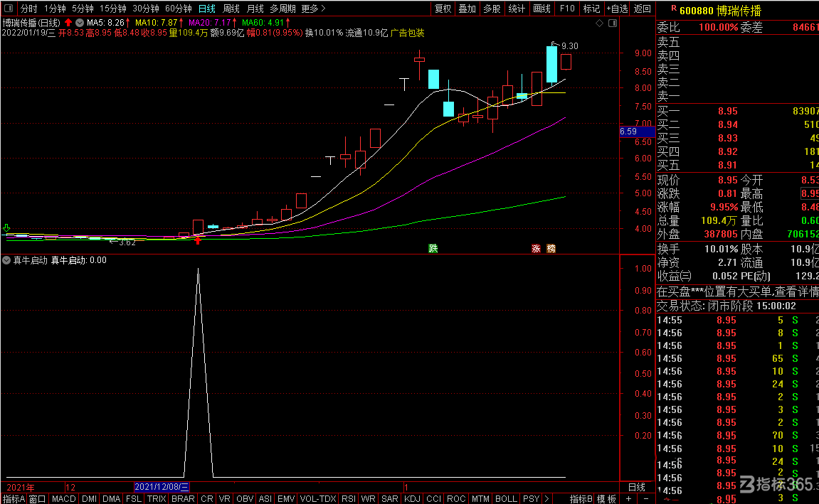The image size is (819, 504).
Task: Select MACD indicator
Action: coord(64,499)
